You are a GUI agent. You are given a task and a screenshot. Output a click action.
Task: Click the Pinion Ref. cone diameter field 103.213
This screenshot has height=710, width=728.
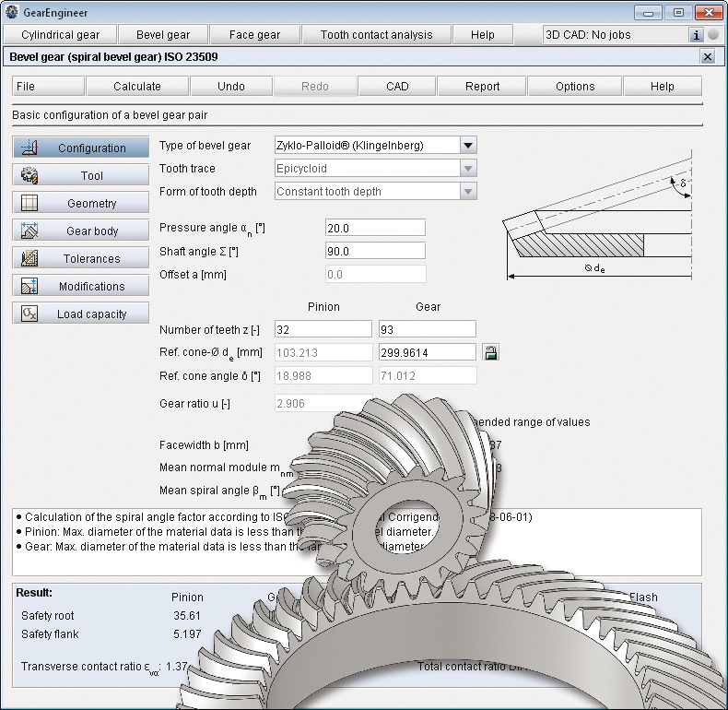(x=323, y=352)
